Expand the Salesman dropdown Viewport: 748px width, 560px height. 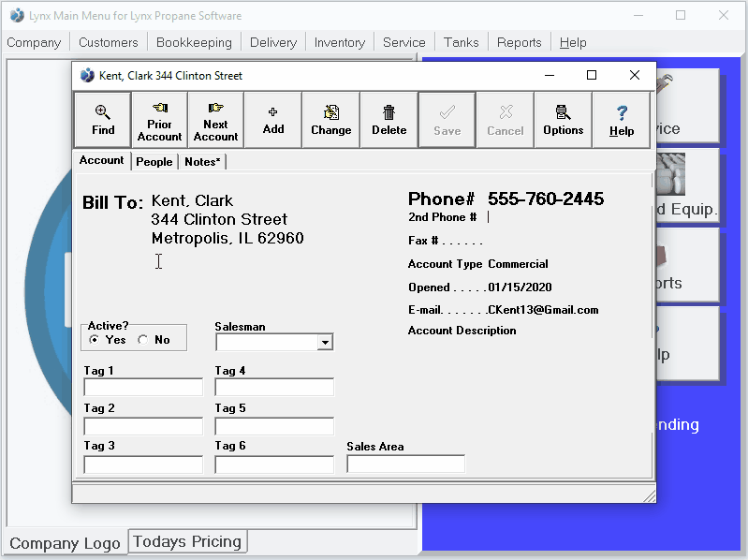(325, 343)
